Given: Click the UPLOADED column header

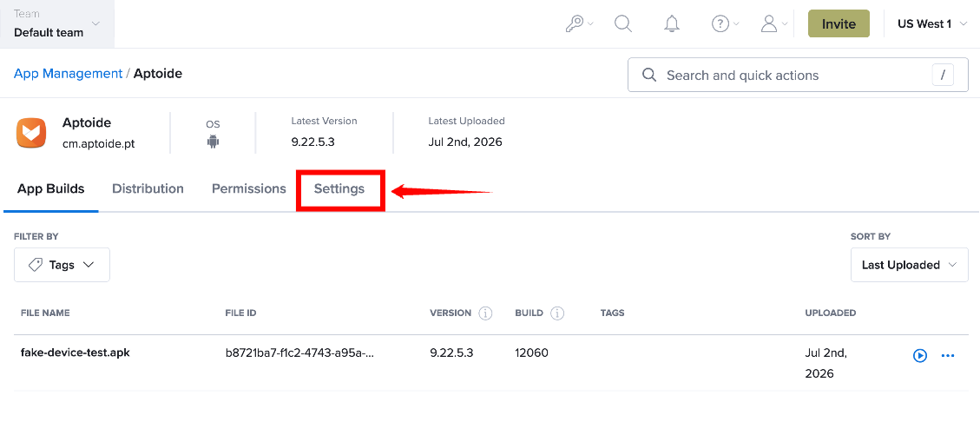Looking at the screenshot, I should (x=831, y=313).
